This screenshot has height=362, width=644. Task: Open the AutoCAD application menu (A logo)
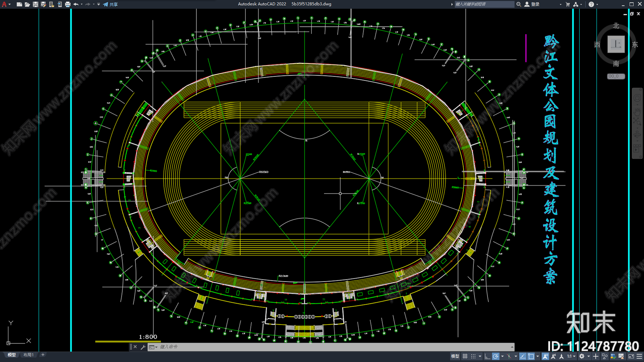click(4, 4)
